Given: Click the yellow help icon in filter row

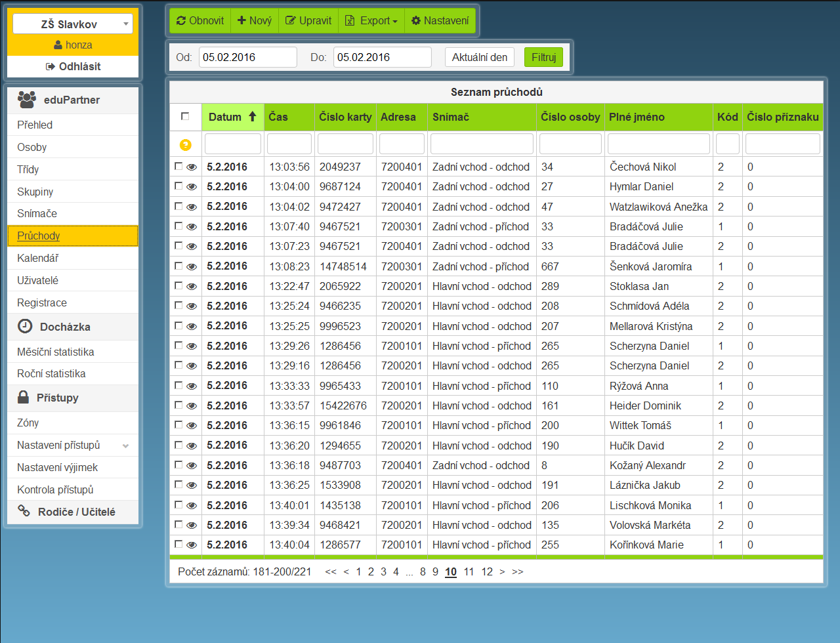Looking at the screenshot, I should (185, 144).
